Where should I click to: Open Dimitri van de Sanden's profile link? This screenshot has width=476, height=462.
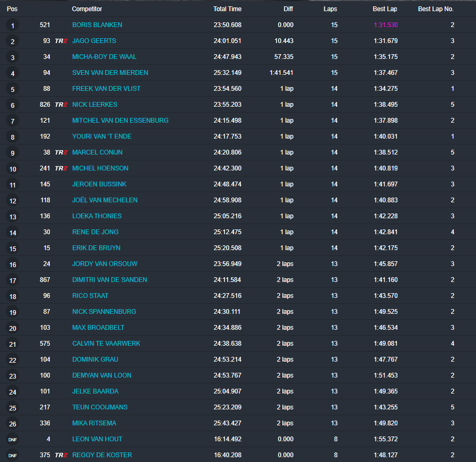tap(109, 280)
